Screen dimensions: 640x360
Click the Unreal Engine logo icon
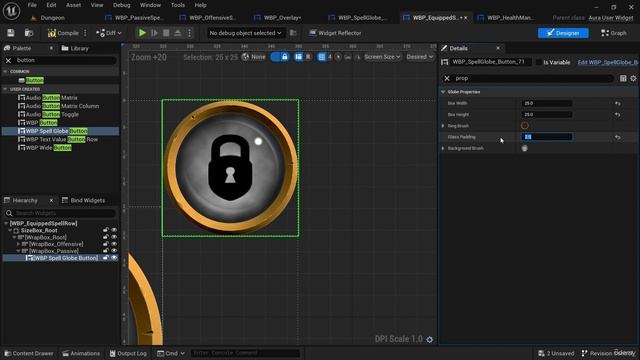click(x=11, y=11)
